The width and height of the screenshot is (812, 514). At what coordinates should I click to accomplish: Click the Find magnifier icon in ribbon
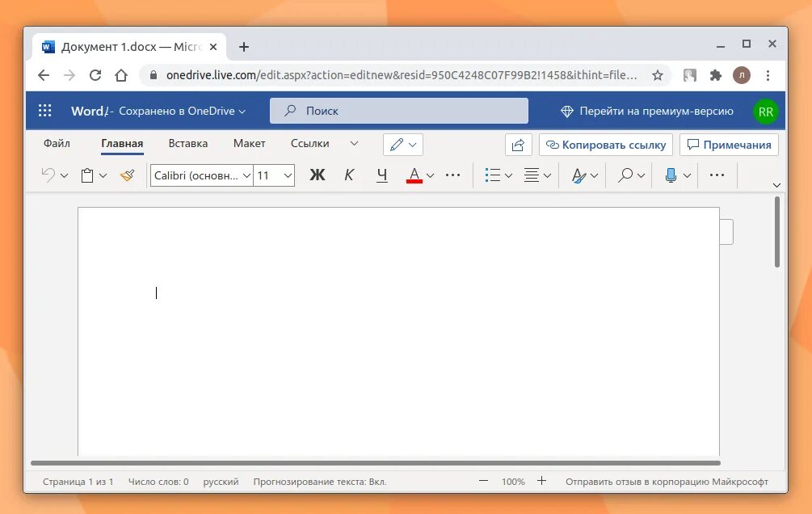[x=625, y=175]
